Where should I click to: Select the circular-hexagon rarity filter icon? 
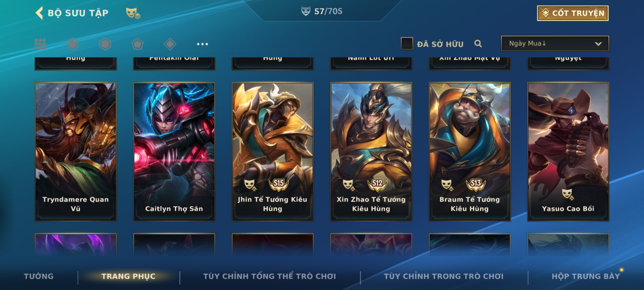coord(73,44)
